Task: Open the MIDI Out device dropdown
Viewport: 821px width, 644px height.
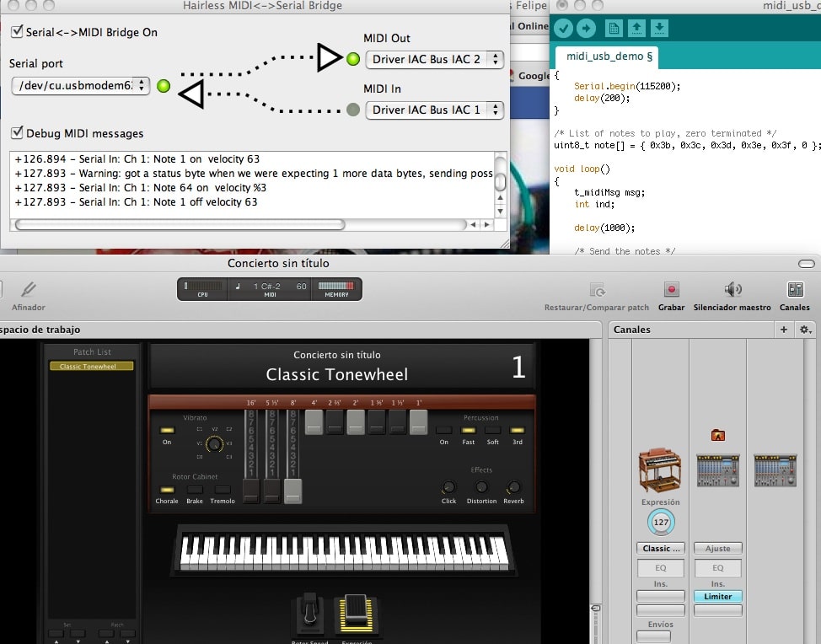Action: coord(435,60)
